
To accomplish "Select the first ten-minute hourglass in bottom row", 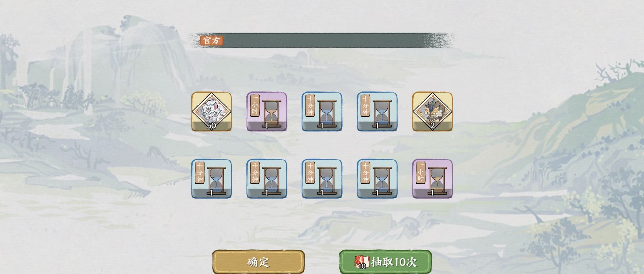I will [211, 179].
